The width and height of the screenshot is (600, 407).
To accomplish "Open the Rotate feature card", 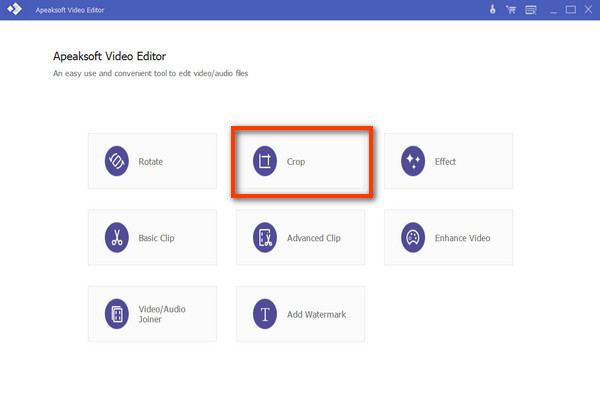I will [152, 161].
